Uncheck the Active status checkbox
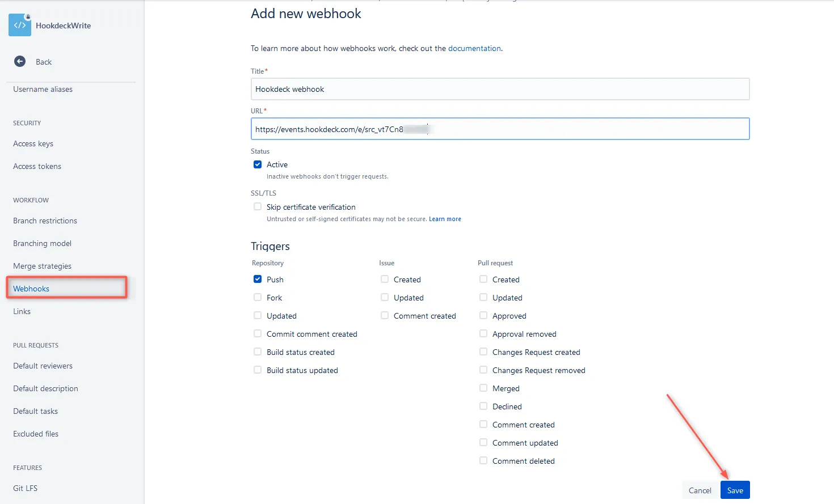The image size is (834, 504). pyautogui.click(x=258, y=164)
